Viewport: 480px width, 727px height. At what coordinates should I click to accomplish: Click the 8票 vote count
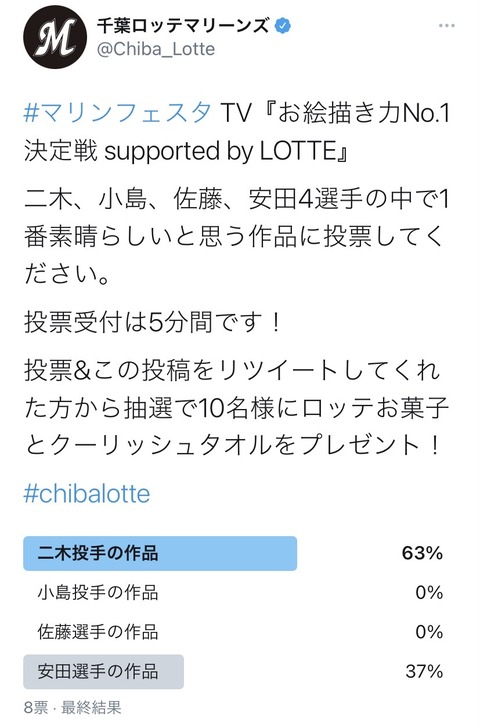36,708
